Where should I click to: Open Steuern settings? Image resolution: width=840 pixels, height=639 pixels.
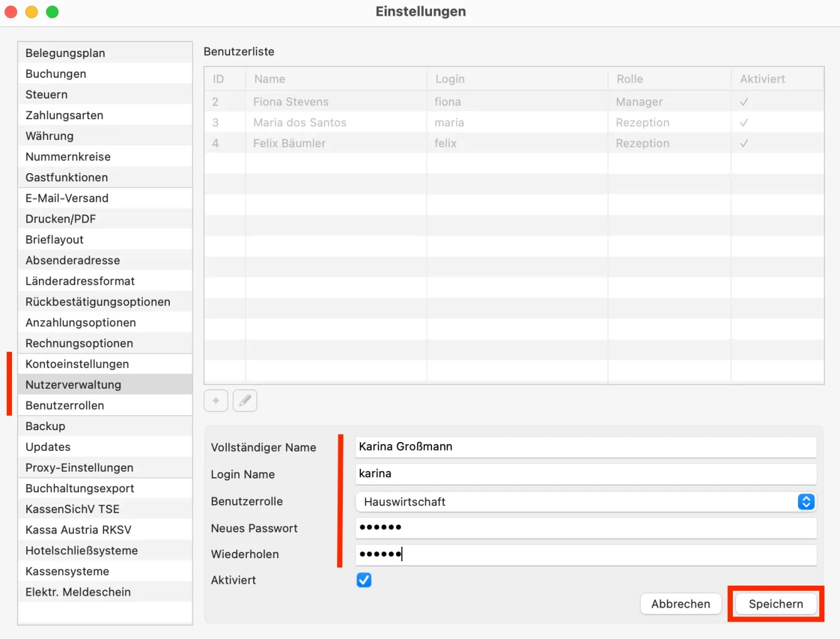click(105, 94)
